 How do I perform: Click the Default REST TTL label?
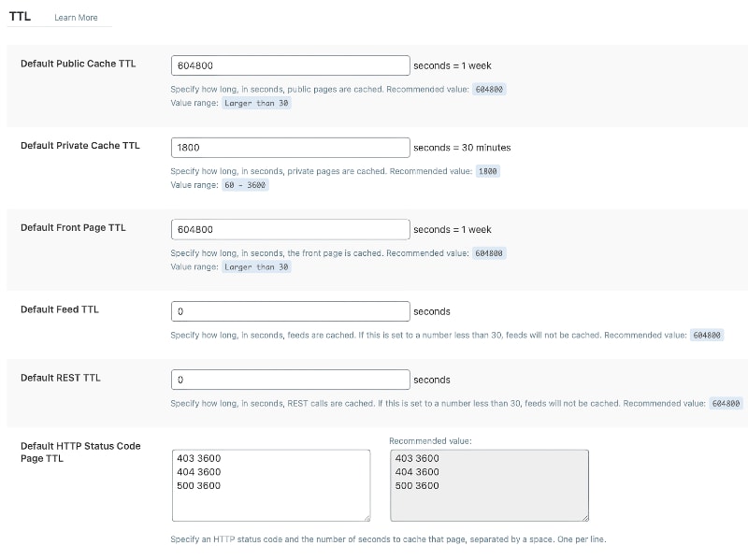pyautogui.click(x=61, y=378)
